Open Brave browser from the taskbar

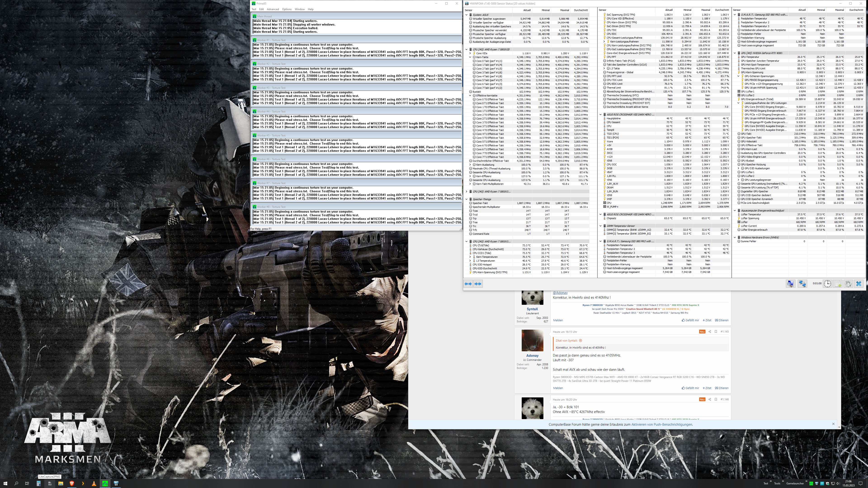point(72,483)
